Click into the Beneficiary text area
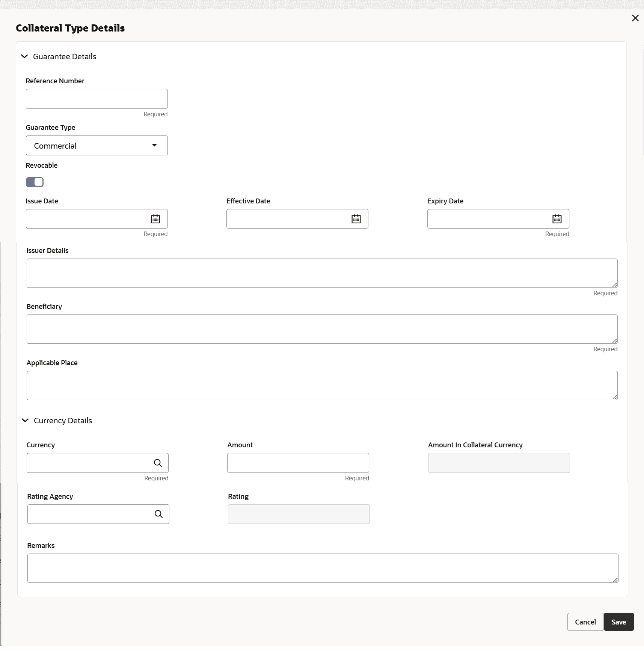The width and height of the screenshot is (644, 650). pyautogui.click(x=322, y=329)
